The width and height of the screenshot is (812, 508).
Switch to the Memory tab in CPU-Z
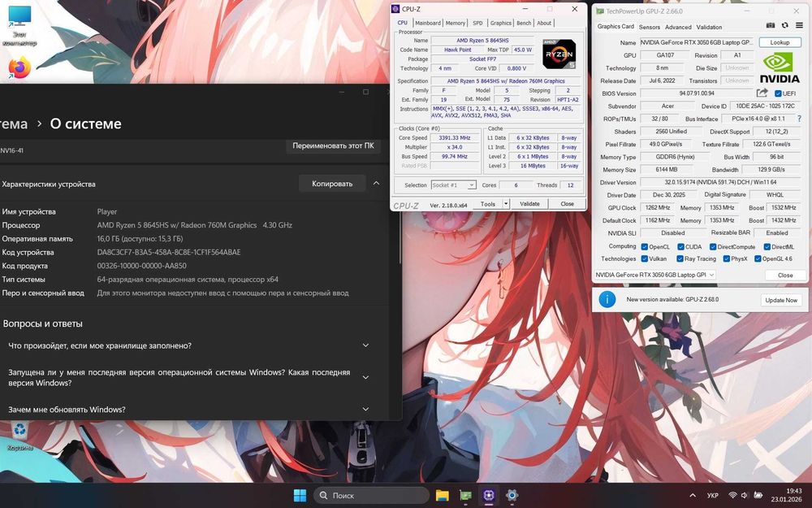point(456,23)
